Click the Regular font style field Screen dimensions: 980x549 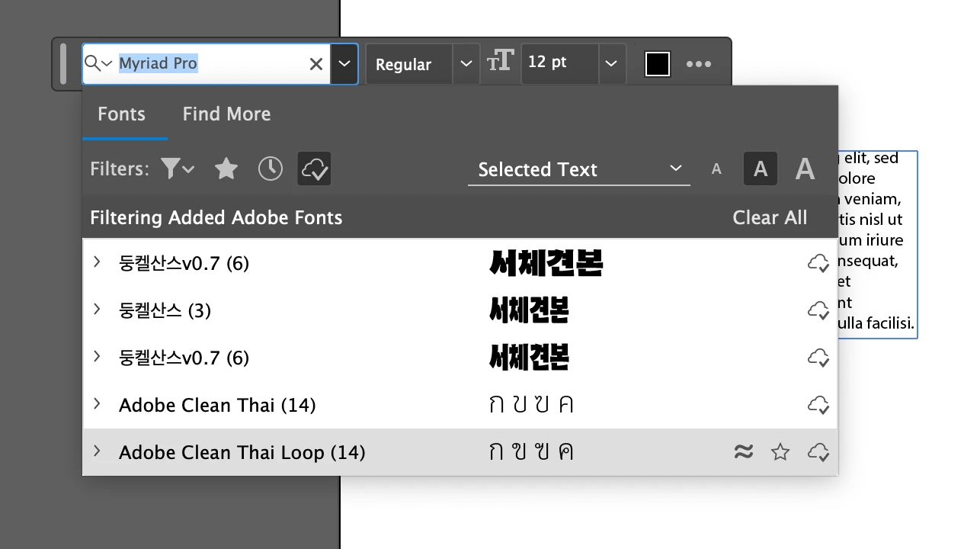point(409,64)
